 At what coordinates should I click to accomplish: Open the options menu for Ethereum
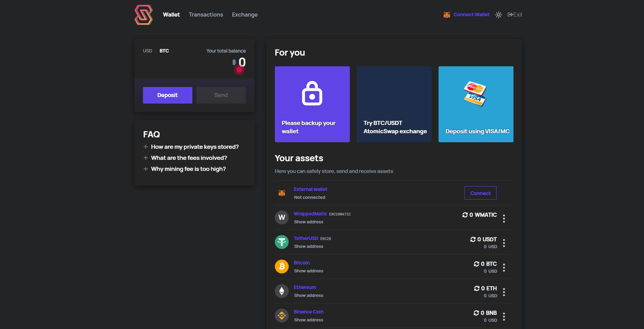point(504,292)
